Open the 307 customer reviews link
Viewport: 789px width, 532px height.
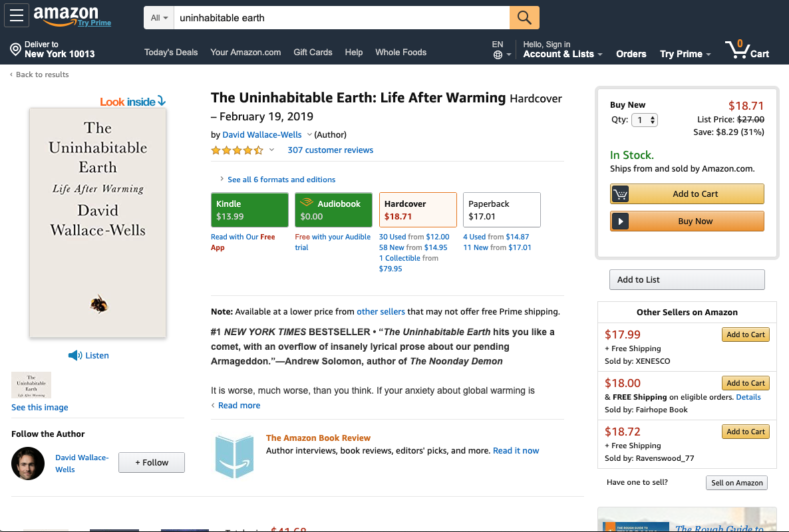(x=330, y=150)
